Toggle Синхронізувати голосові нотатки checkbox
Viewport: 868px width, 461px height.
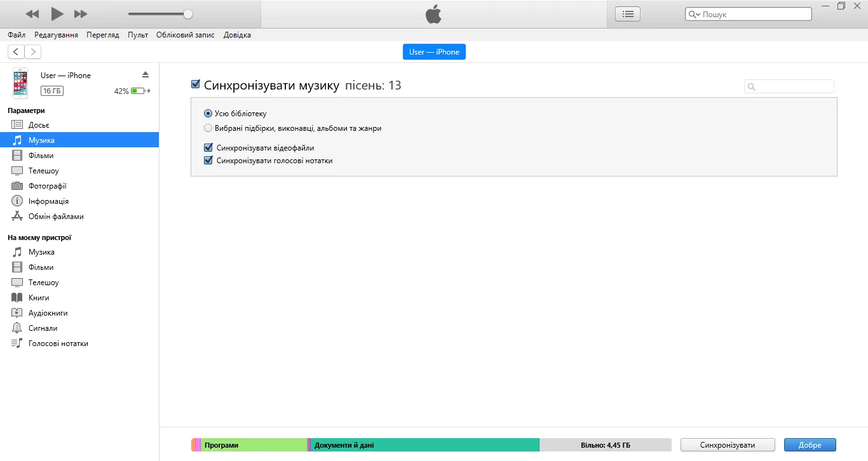(x=208, y=161)
